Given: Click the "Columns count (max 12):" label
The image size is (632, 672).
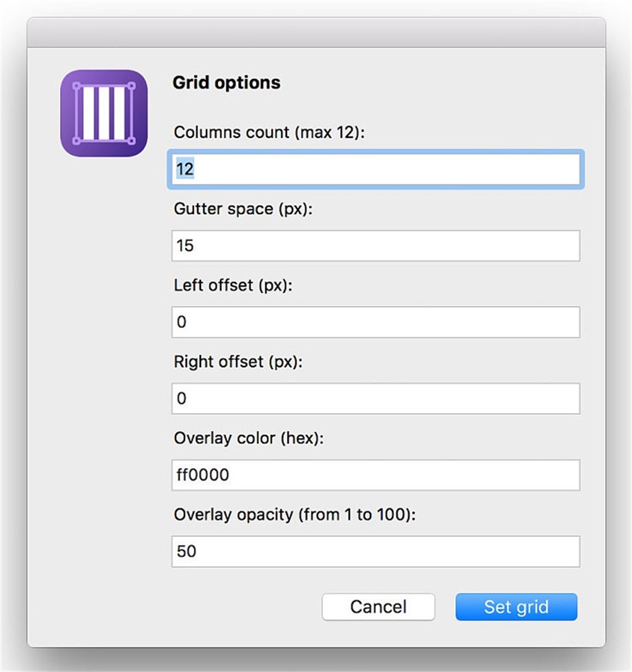Looking at the screenshot, I should 270,133.
